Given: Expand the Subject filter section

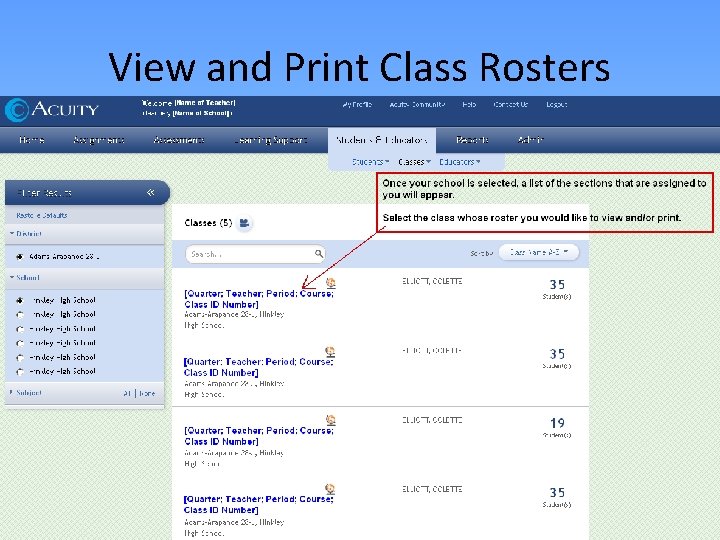Looking at the screenshot, I should point(26,393).
